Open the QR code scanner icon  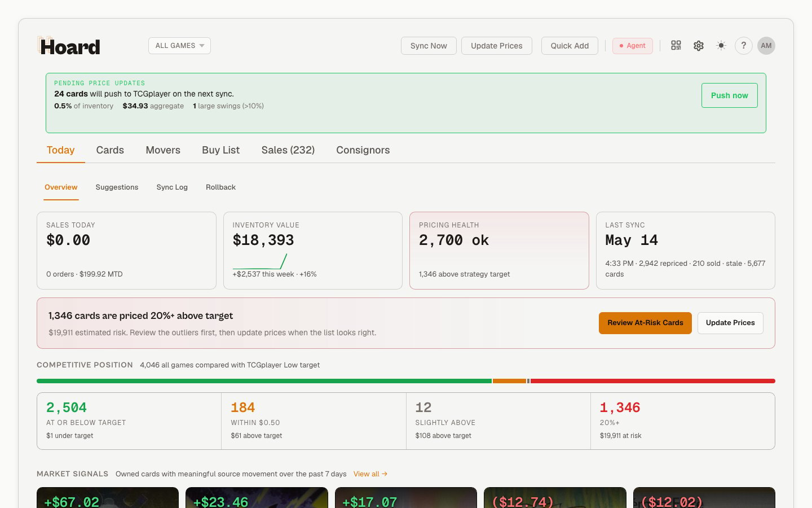[676, 46]
